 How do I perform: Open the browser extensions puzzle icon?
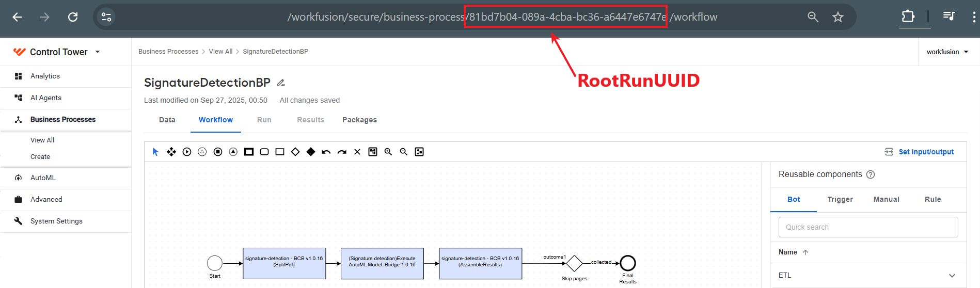coord(908,17)
